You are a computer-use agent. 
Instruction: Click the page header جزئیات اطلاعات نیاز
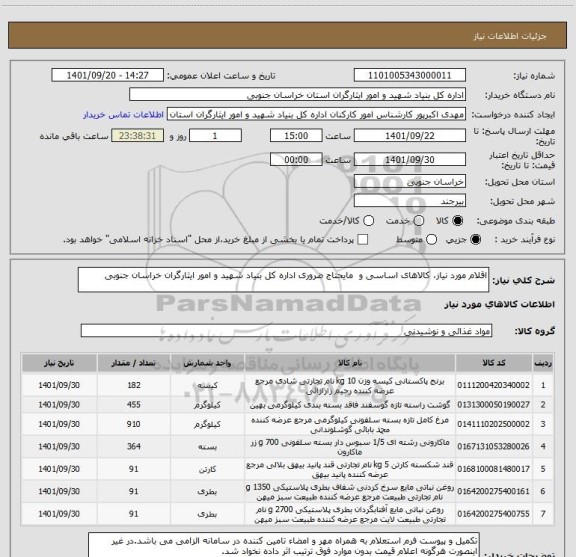tap(510, 36)
